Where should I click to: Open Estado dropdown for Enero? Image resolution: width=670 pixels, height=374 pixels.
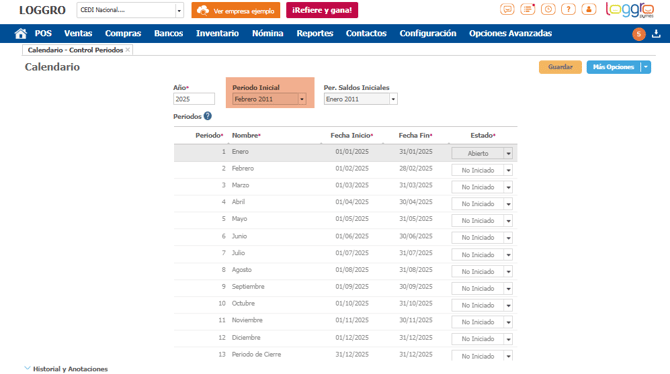pos(508,153)
